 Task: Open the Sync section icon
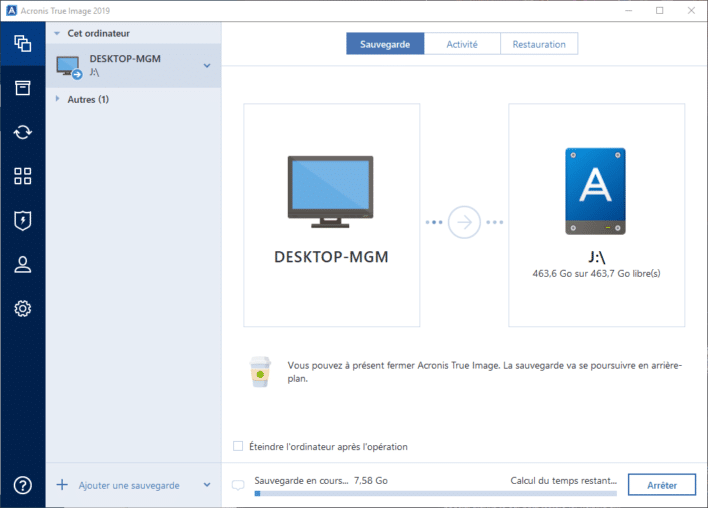click(23, 132)
